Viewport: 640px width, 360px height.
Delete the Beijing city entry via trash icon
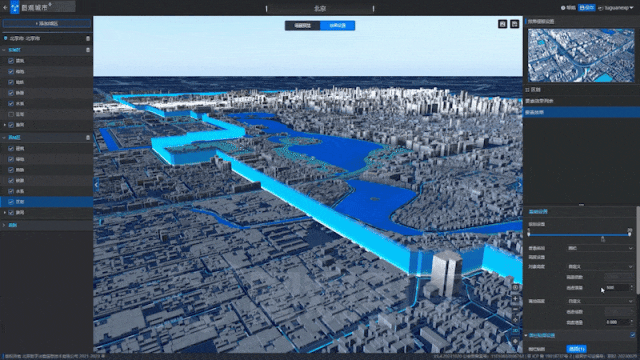coord(88,38)
